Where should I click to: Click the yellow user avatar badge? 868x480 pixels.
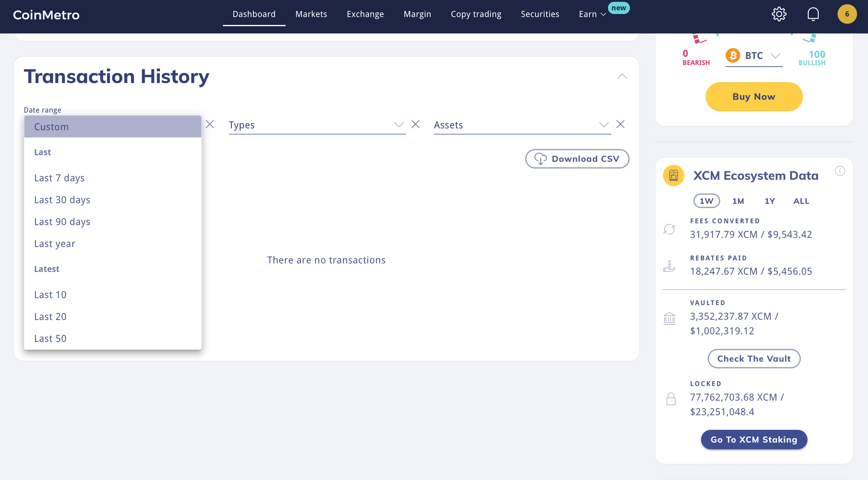pyautogui.click(x=847, y=14)
